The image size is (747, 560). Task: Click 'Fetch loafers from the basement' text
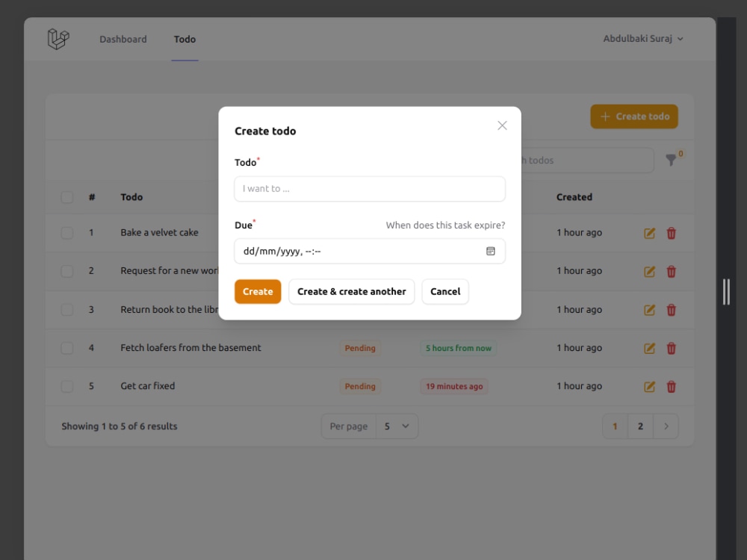(x=190, y=348)
